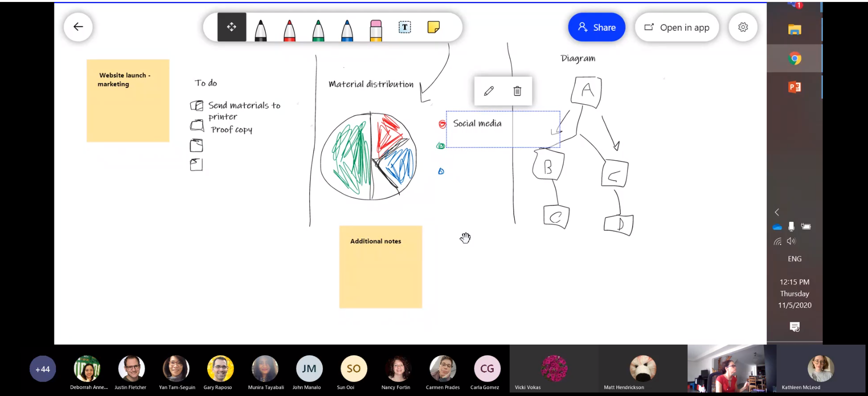Select Deborrah Anne participant

88,373
